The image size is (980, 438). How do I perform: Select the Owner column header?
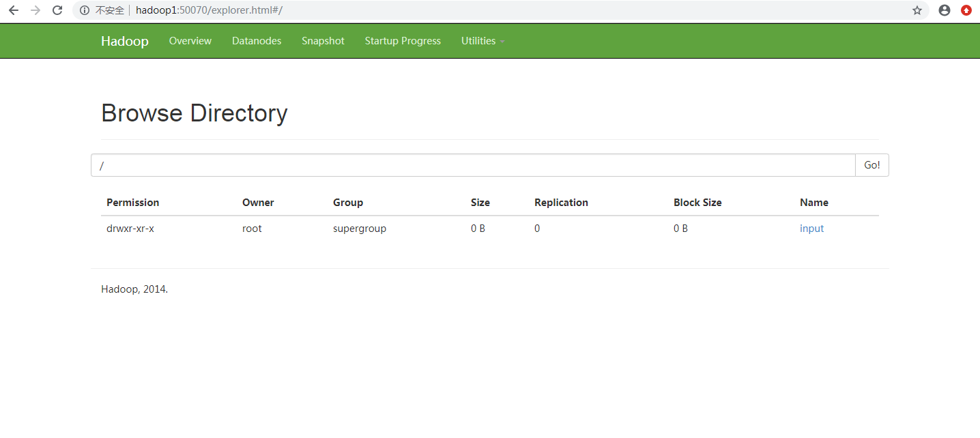(x=258, y=203)
